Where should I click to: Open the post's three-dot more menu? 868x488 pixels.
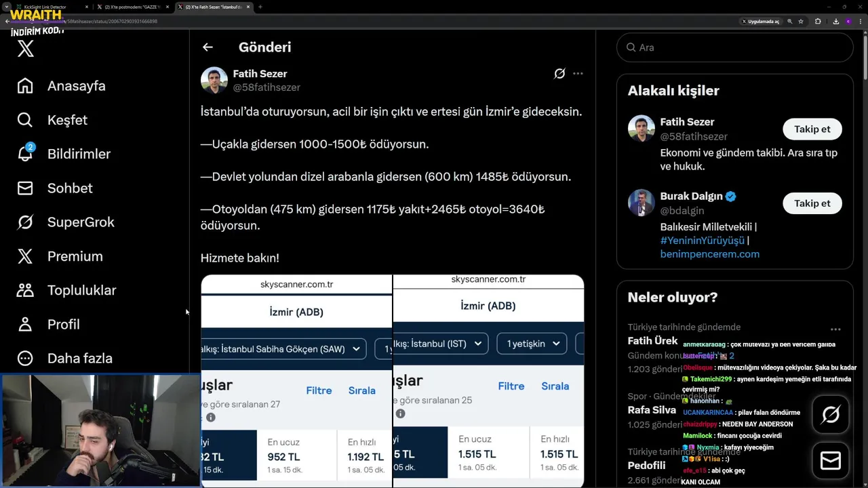(x=578, y=74)
